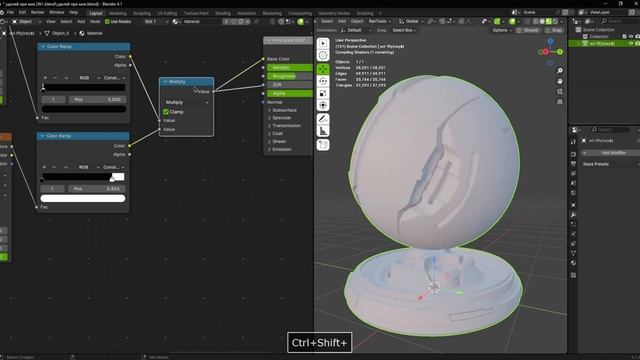Open Const interpolation dropdown on top Color Ramp
Screen dimensions: 640x360
point(114,78)
